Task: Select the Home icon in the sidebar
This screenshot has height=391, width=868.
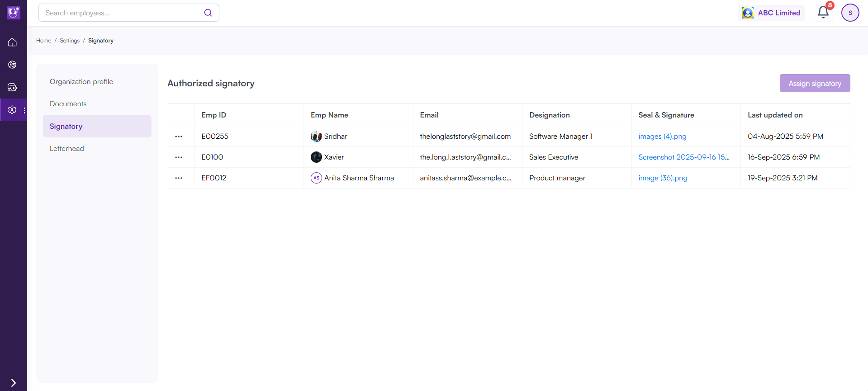Action: [x=12, y=42]
